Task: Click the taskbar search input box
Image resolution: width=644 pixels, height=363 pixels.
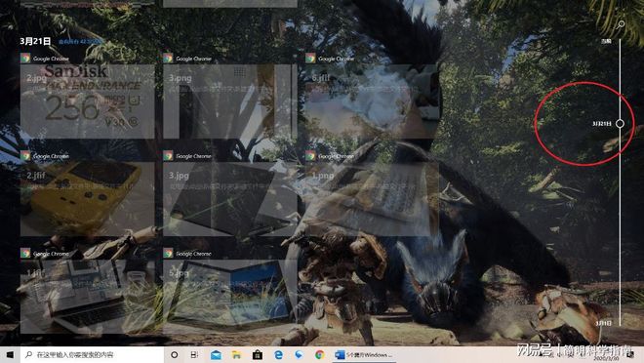Action: tap(92, 354)
